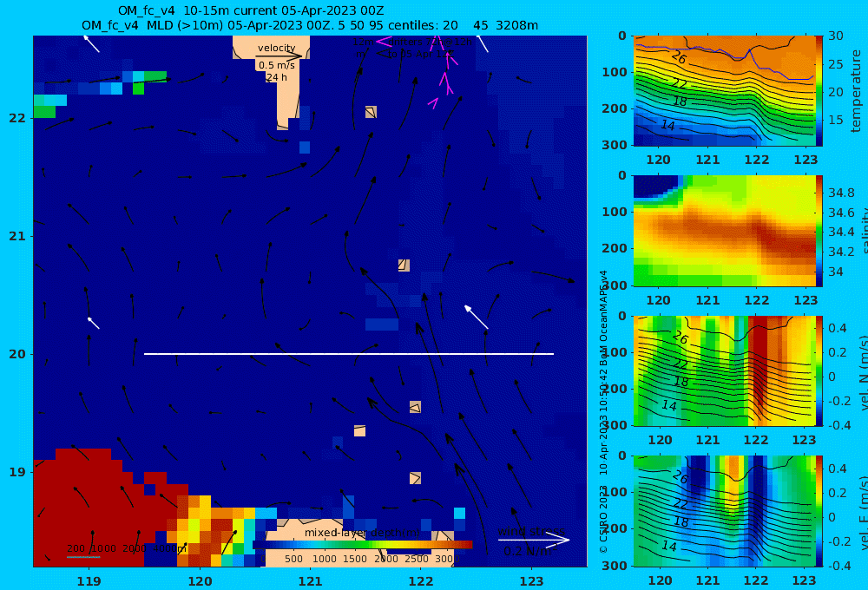
Task: Open the eastward velocity section panel
Action: (x=724, y=511)
